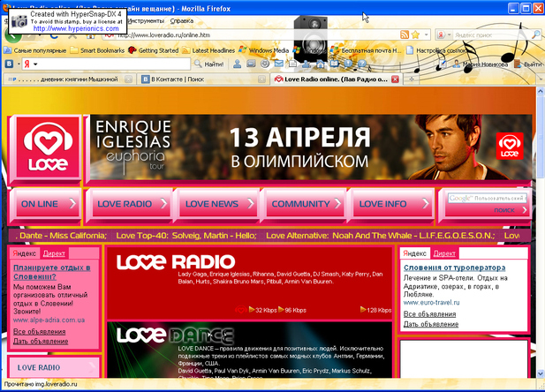Viewport: 545px width, 392px height.
Task: Click the RSS feed icon in address bar
Action: 405,34
